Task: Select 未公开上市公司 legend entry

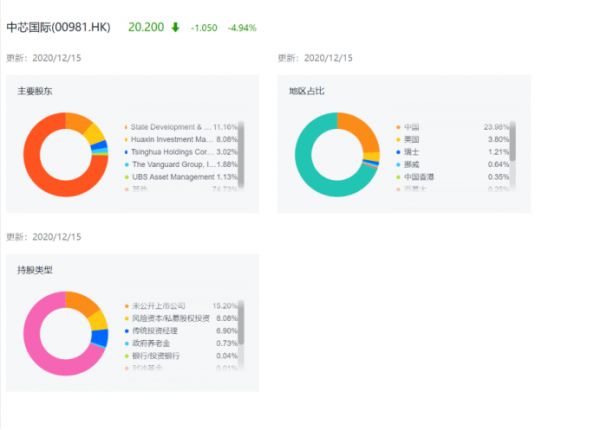Action: (x=158, y=305)
